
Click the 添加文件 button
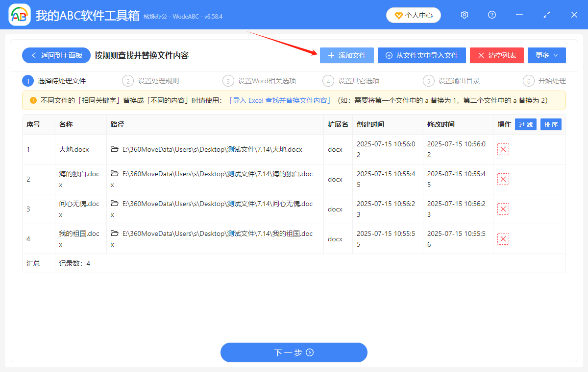point(346,55)
